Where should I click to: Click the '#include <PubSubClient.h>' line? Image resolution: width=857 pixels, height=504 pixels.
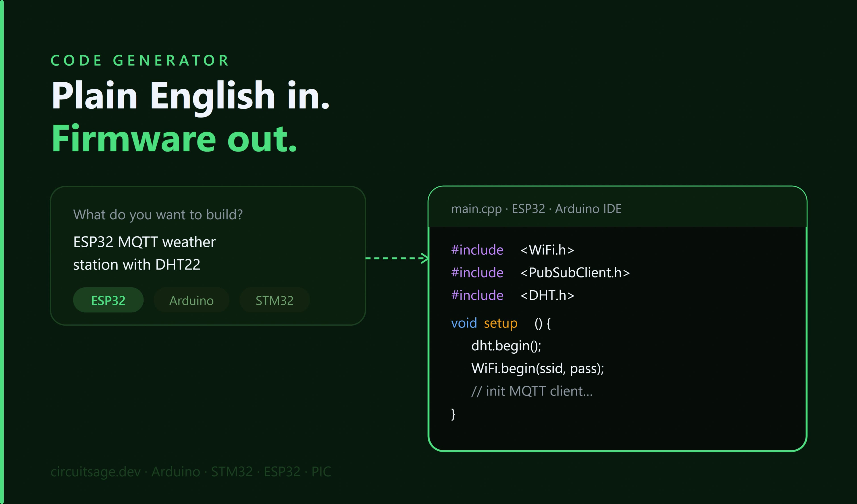[x=540, y=273]
